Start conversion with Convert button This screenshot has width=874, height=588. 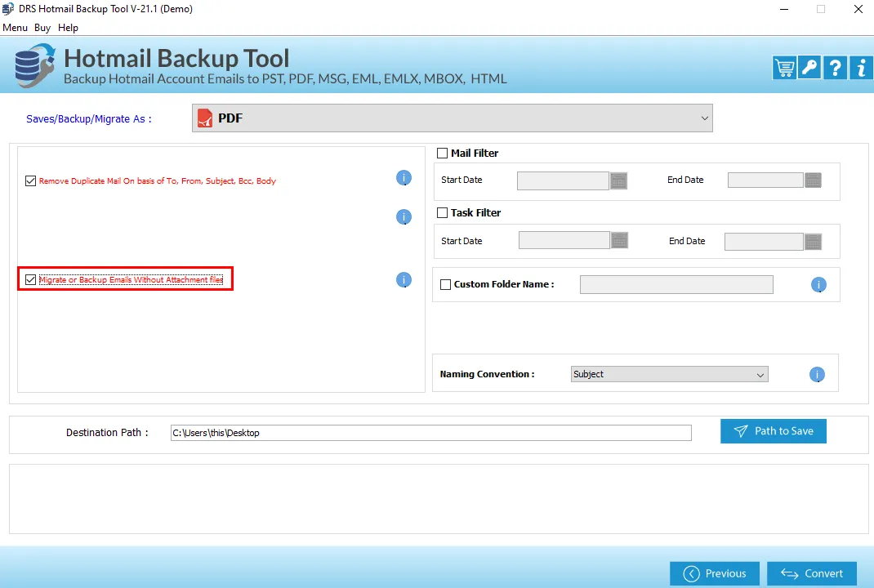click(x=812, y=573)
